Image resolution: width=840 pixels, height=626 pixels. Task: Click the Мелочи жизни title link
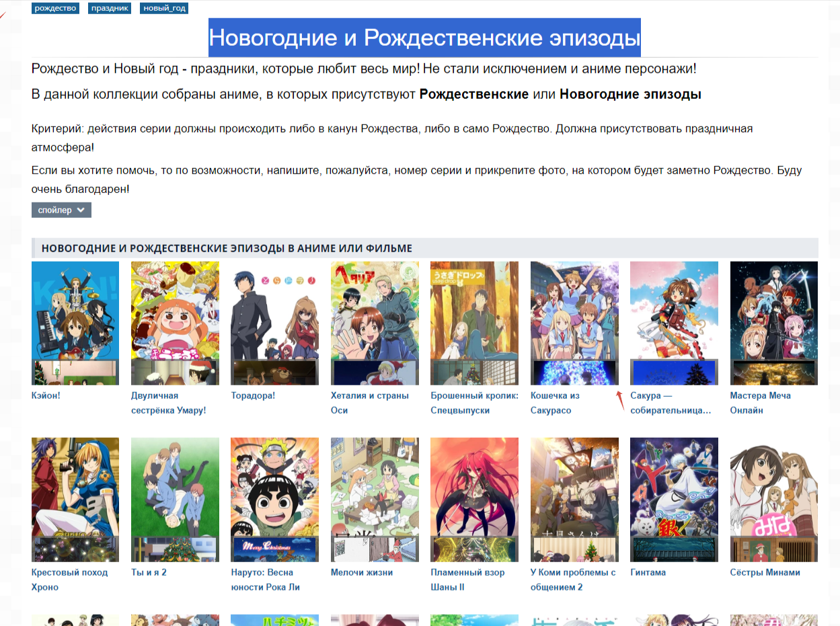[x=362, y=572]
